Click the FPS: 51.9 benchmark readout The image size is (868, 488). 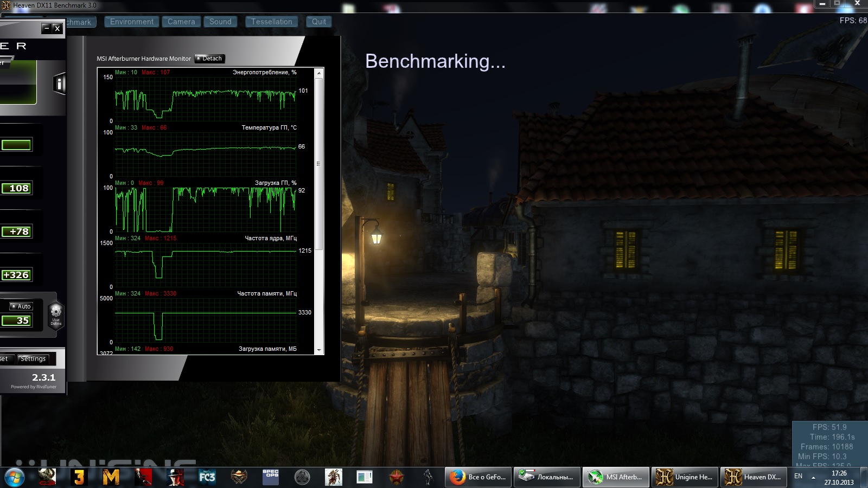click(x=829, y=427)
